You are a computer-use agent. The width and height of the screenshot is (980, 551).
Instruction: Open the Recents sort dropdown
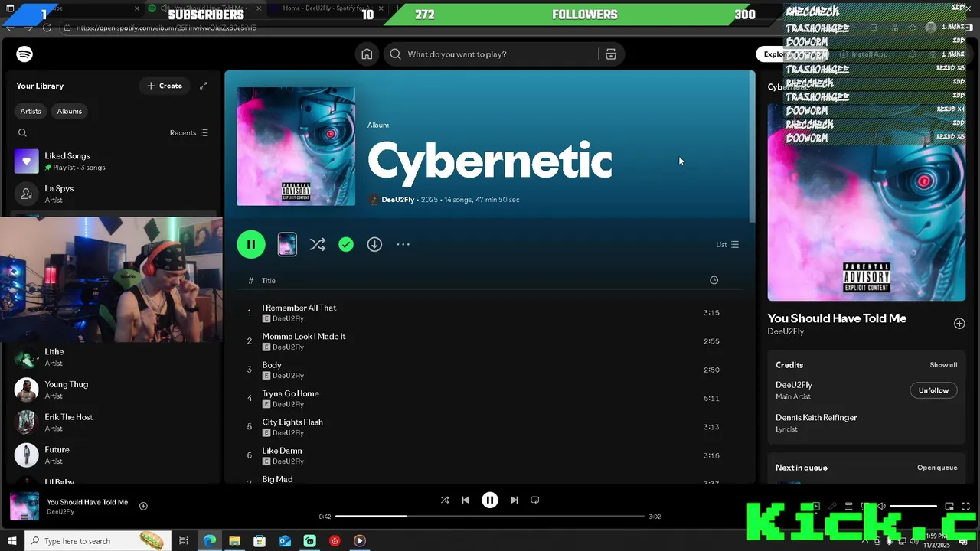tap(188, 132)
